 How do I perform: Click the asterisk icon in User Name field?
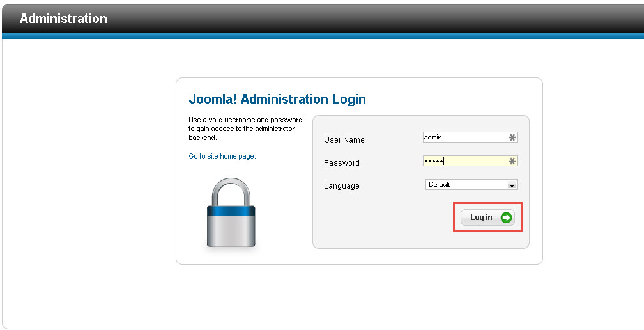(512, 137)
